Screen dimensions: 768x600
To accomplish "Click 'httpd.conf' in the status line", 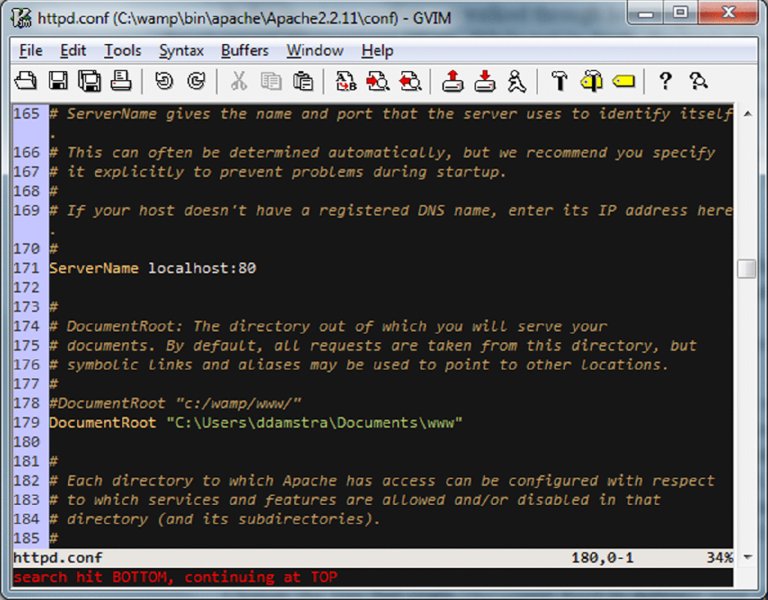I will [x=58, y=558].
